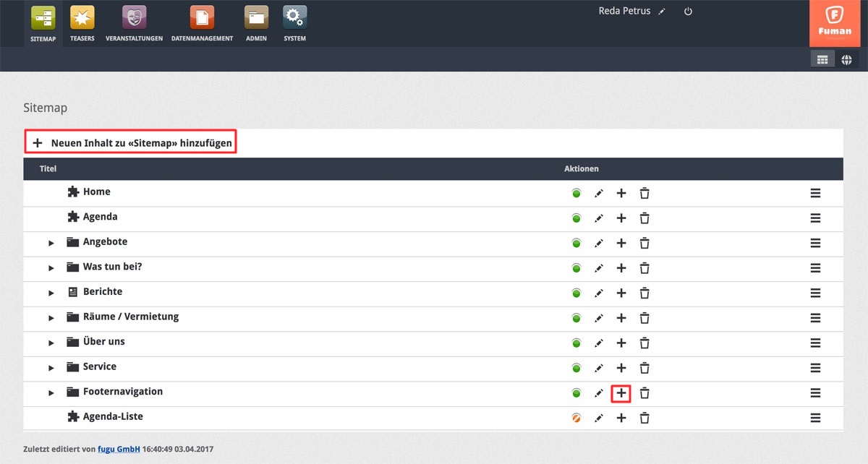Edit the Reda Petrus user profile pencil
The image size is (868, 464).
[x=662, y=12]
